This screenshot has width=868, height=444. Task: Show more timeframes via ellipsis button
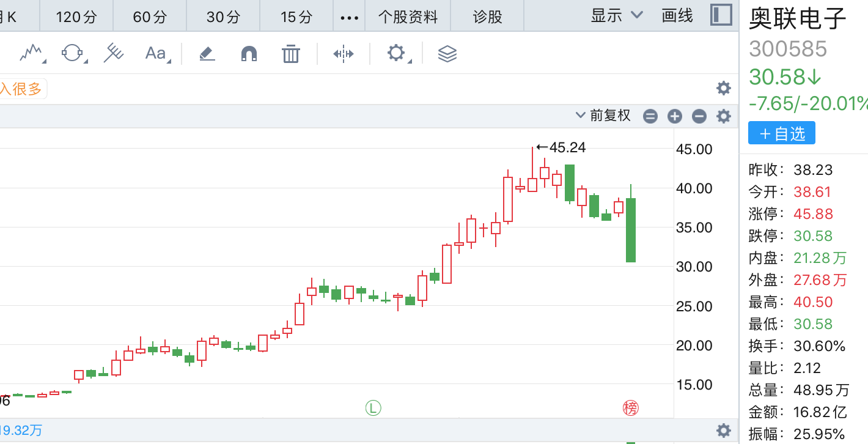click(349, 17)
